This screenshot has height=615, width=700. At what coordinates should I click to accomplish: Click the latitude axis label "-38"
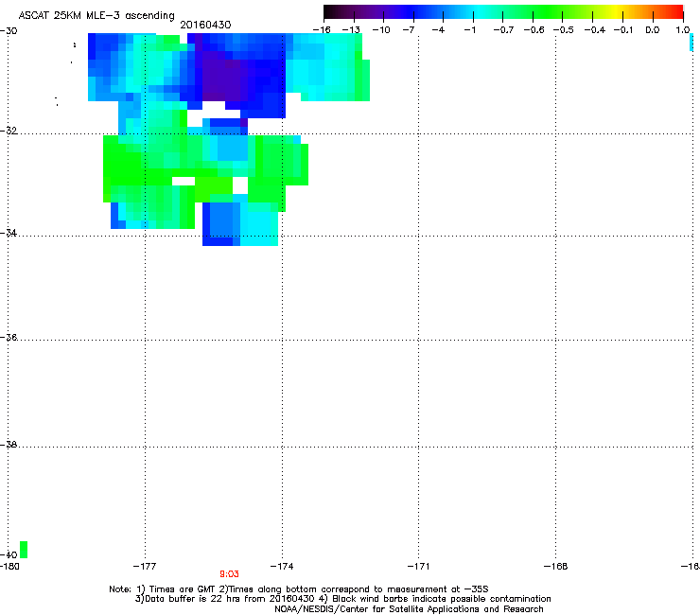click(9, 445)
